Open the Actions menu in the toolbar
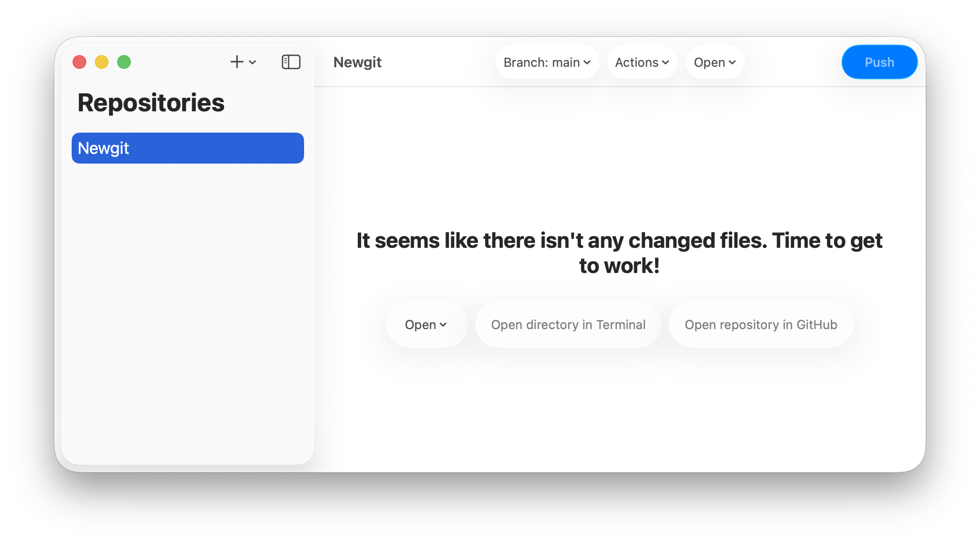The width and height of the screenshot is (980, 544). 642,62
